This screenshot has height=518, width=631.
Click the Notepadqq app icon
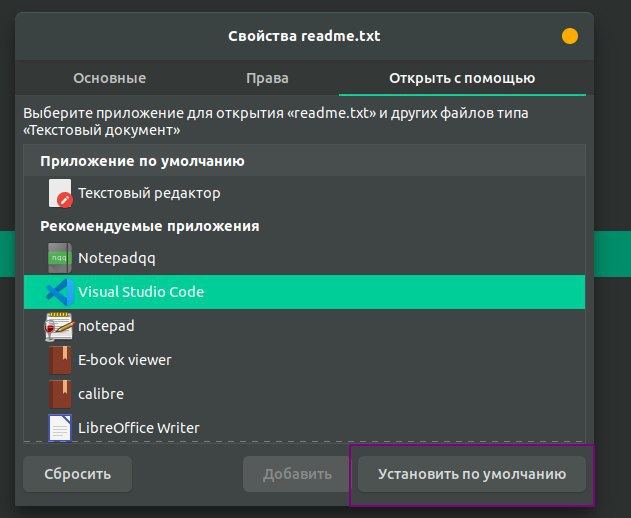click(x=60, y=258)
